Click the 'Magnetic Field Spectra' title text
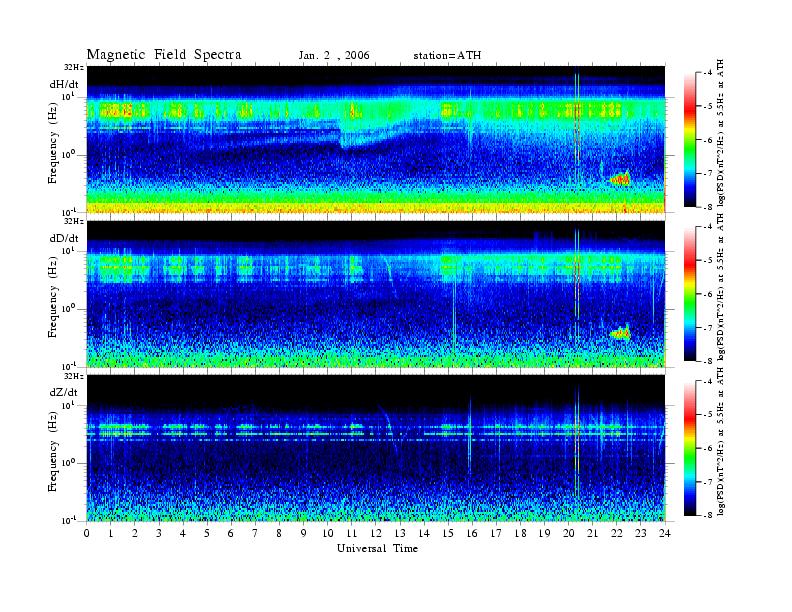 [164, 55]
